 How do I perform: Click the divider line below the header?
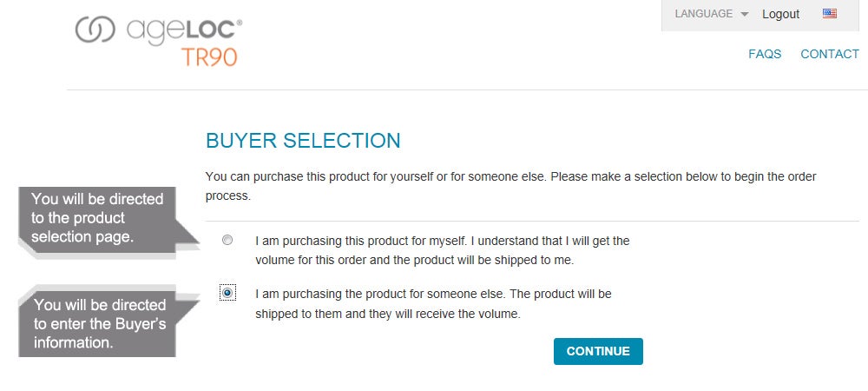click(467, 89)
